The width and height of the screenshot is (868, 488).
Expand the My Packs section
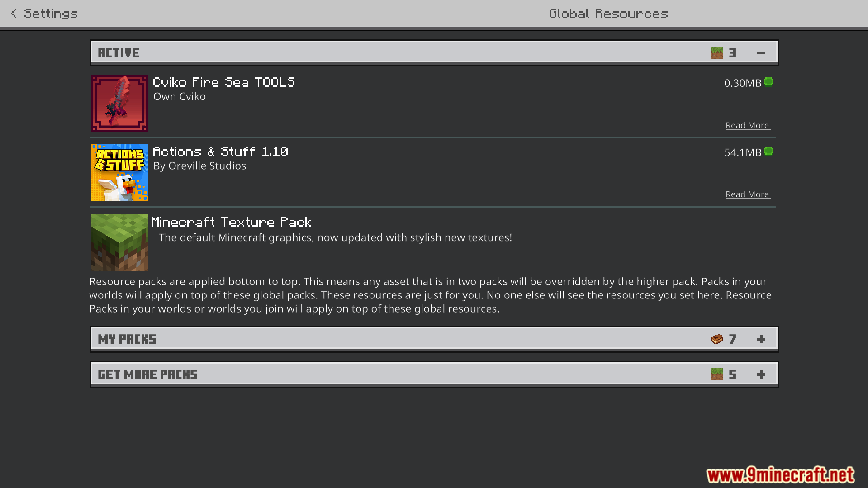click(x=761, y=339)
